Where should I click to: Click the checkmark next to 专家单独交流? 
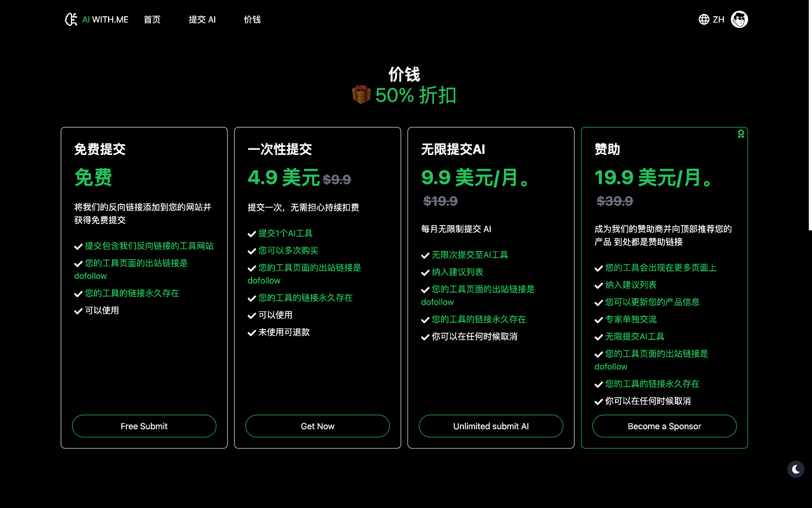(x=599, y=320)
